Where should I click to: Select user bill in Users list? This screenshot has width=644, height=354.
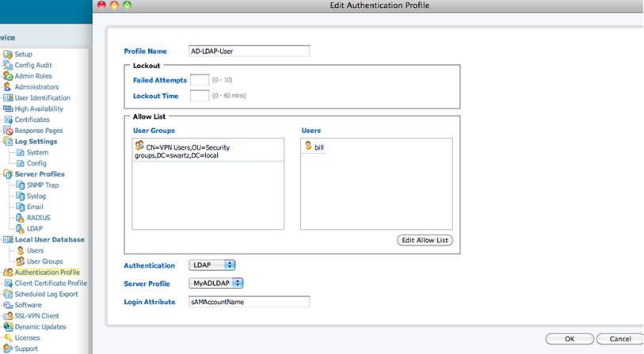(319, 147)
